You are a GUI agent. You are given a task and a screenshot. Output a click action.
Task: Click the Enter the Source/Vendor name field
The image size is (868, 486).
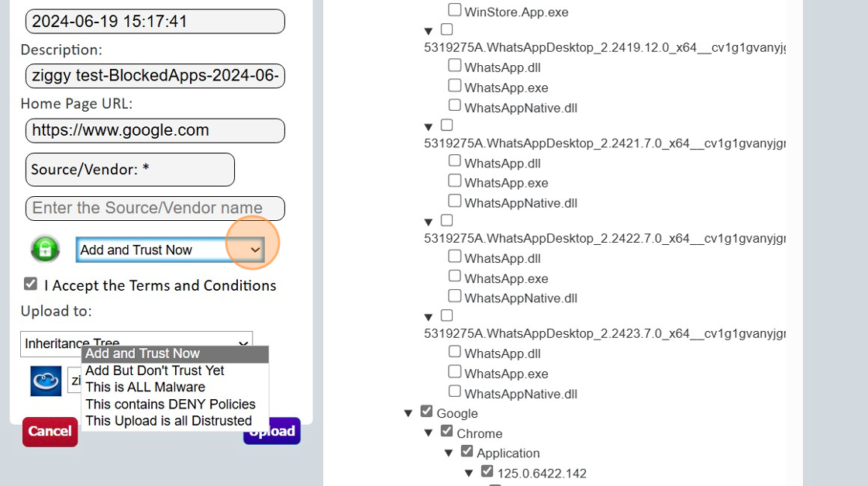[x=155, y=208]
